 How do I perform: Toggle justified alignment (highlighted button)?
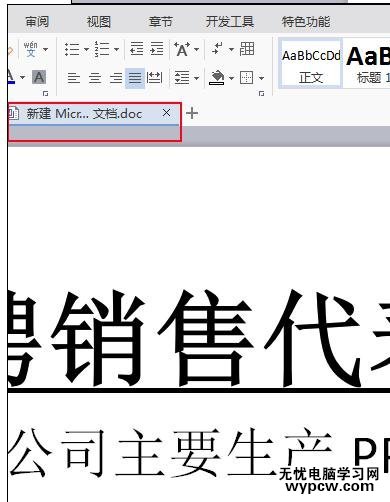[135, 78]
